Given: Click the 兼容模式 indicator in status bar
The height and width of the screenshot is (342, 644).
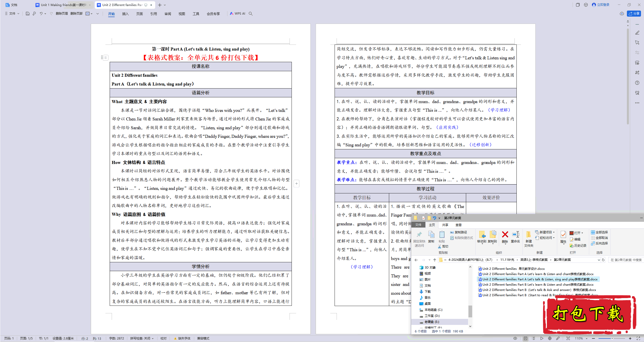Looking at the screenshot, I should click(203, 338).
